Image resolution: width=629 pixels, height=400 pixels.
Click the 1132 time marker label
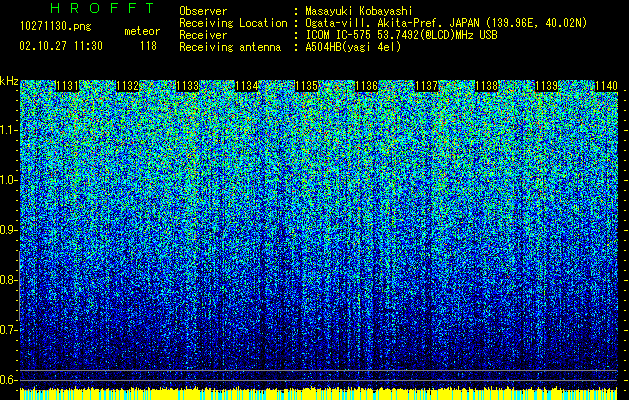[x=128, y=86]
